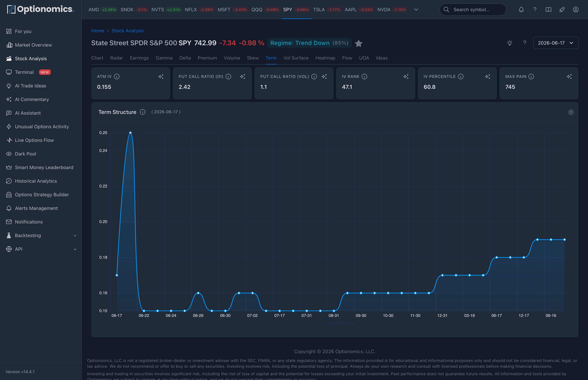Viewport: 588px width, 380px height.
Task: Open the user account profile icon
Action: (x=575, y=10)
